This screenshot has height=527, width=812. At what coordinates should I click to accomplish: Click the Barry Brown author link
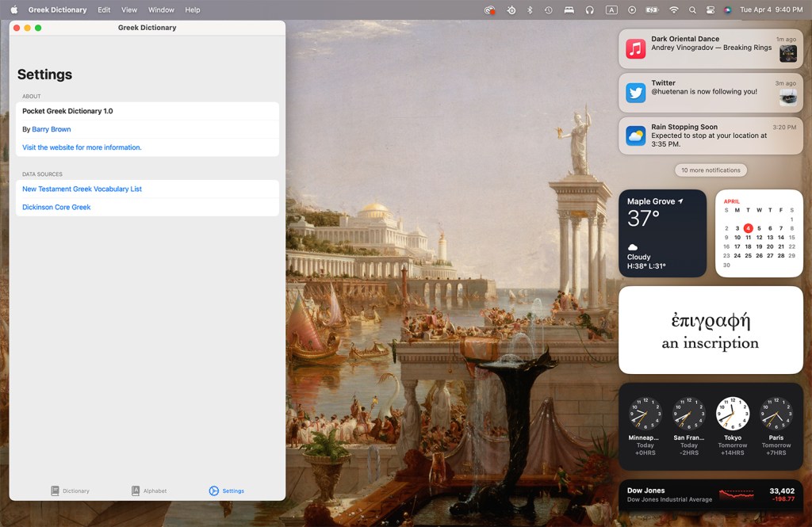pyautogui.click(x=52, y=129)
